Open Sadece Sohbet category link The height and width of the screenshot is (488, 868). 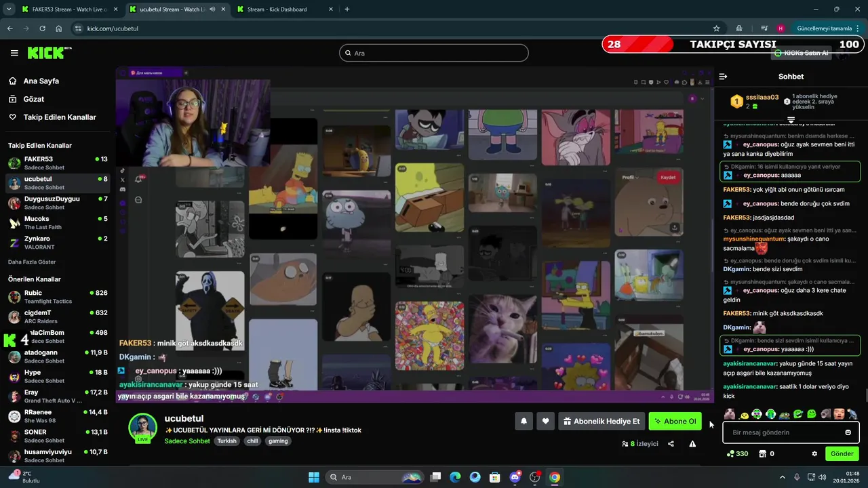click(187, 441)
